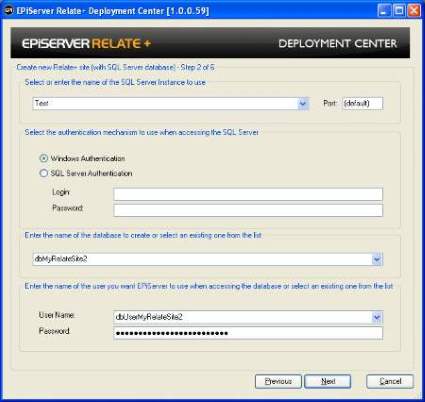
Task: Go back with the Previous button
Action: pos(278,381)
